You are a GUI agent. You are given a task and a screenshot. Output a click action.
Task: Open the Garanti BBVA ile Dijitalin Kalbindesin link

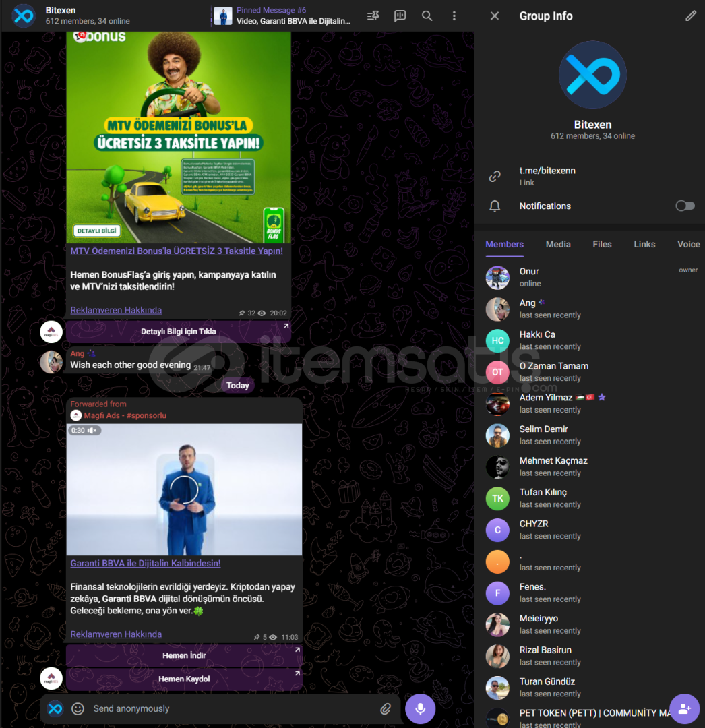pyautogui.click(x=146, y=563)
